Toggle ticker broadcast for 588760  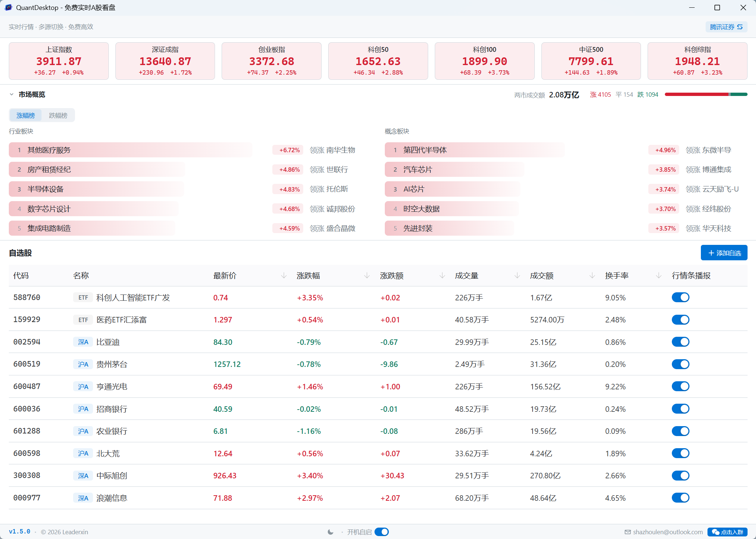[680, 297]
